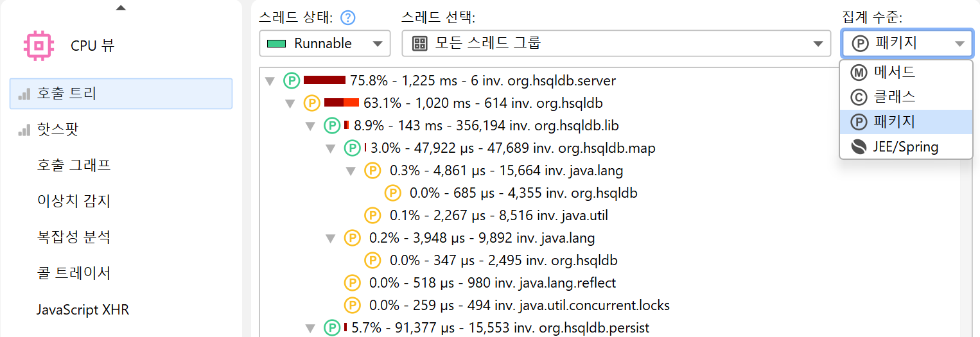Click the help icon next to 스레드 상태
The width and height of the screenshot is (980, 337).
point(347,18)
